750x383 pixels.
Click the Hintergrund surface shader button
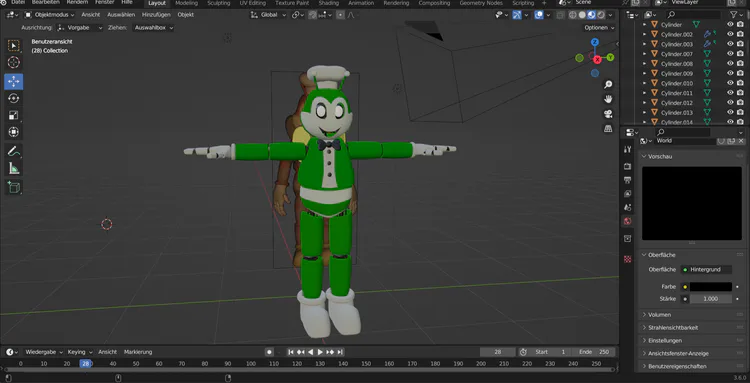(x=706, y=270)
